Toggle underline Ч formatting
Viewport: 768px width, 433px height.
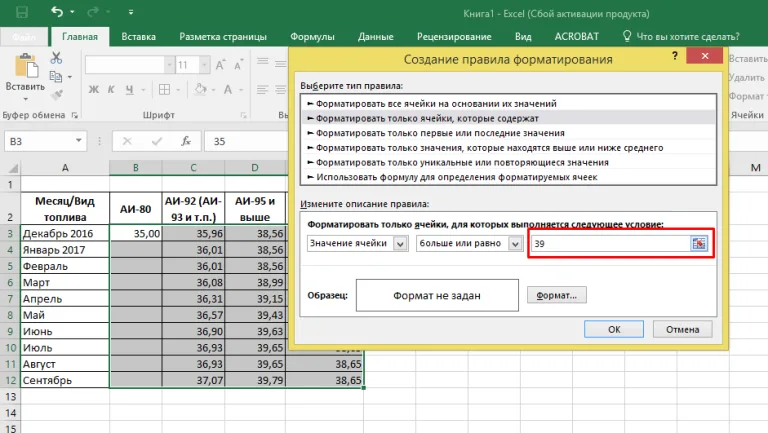point(129,89)
